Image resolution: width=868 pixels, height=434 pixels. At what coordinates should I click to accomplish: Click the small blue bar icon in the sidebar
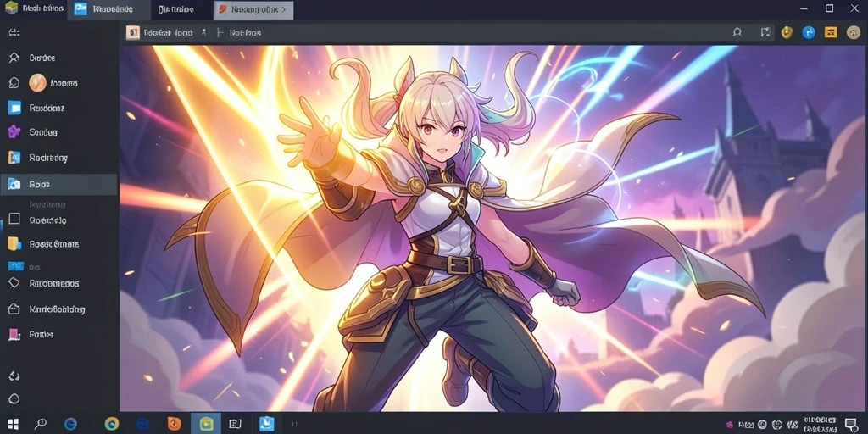[15, 266]
